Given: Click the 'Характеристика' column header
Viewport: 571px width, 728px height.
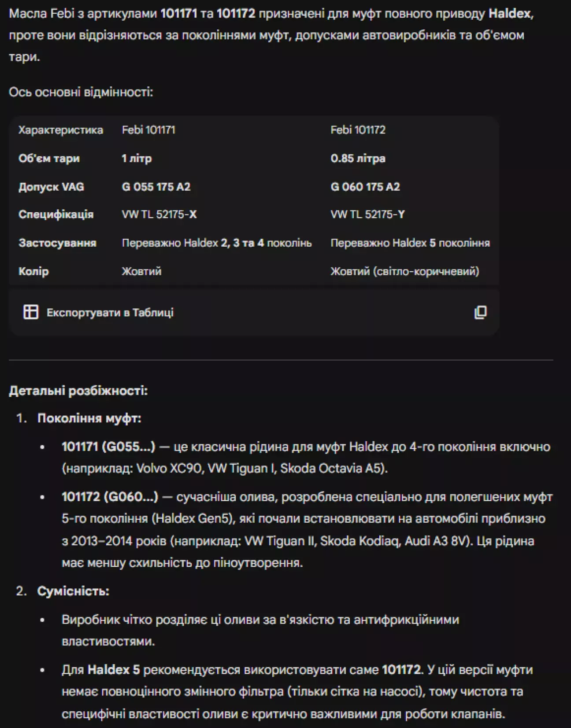Looking at the screenshot, I should tap(61, 130).
